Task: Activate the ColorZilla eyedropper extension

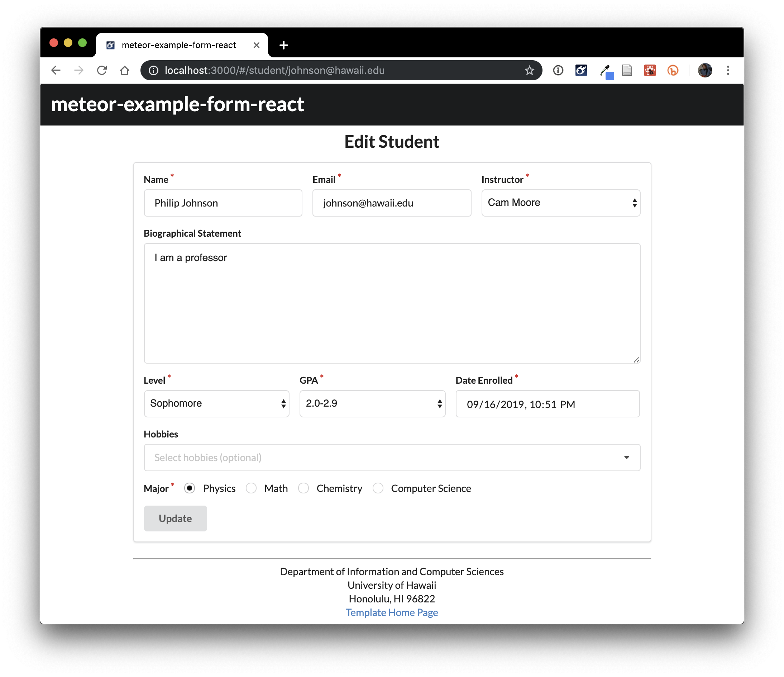Action: (x=604, y=70)
